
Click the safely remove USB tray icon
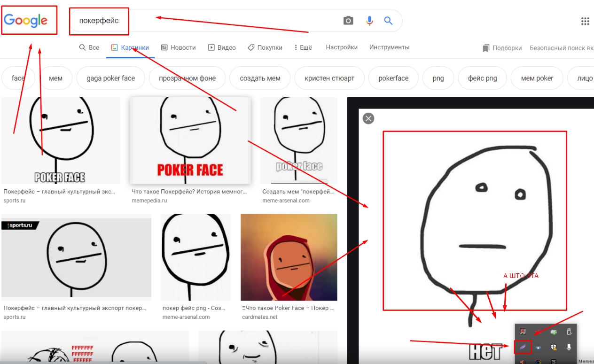coord(569,332)
